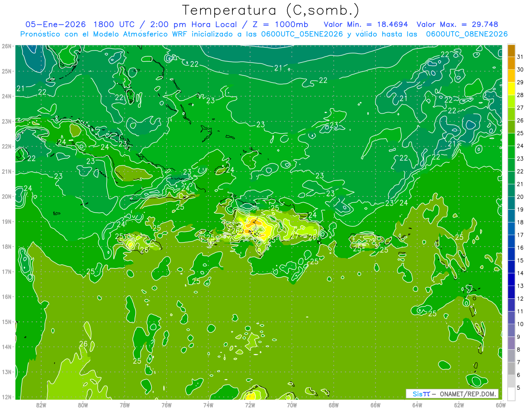Click the color scale label "5"
532x411 pixels.
[519, 388]
